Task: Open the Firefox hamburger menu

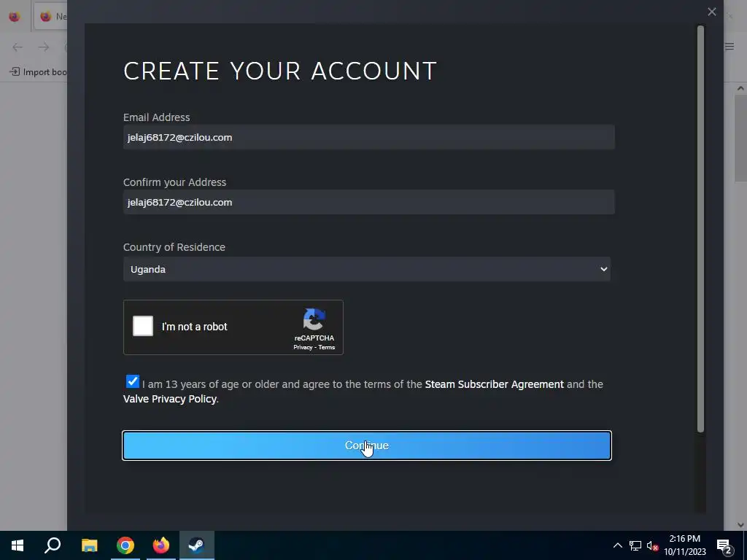Action: (x=729, y=46)
